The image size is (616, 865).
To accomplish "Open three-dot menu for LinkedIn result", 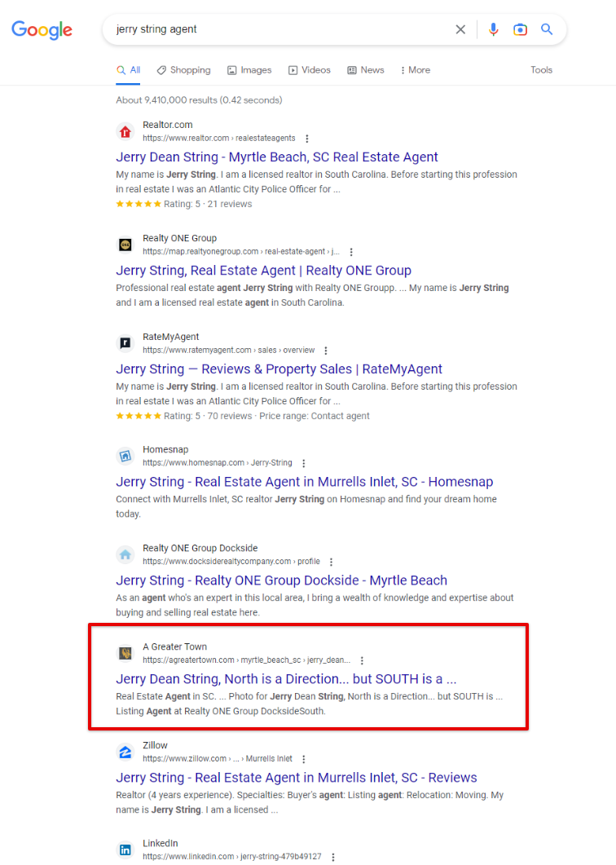I will pyautogui.click(x=333, y=857).
